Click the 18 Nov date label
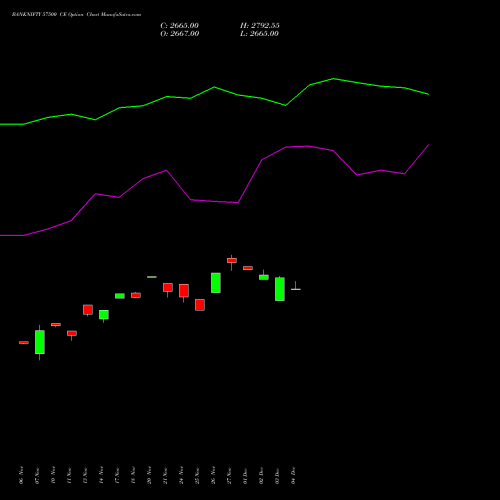Screen dimensions: 500x500 tap(134, 475)
